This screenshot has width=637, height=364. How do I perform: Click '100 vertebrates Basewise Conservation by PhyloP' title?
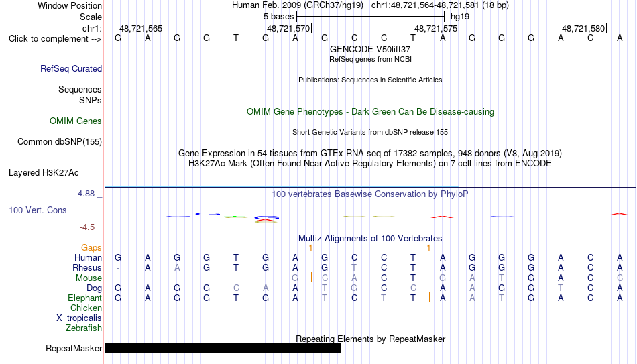370,194
